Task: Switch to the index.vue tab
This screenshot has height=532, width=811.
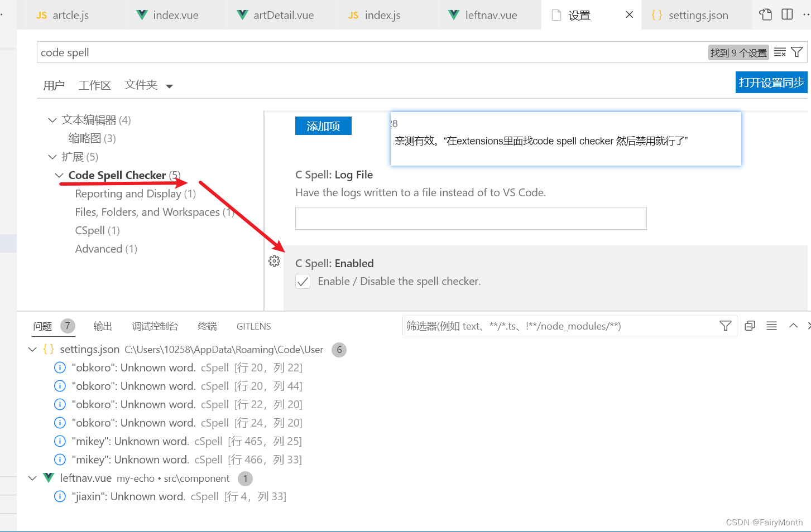Action: (176, 15)
